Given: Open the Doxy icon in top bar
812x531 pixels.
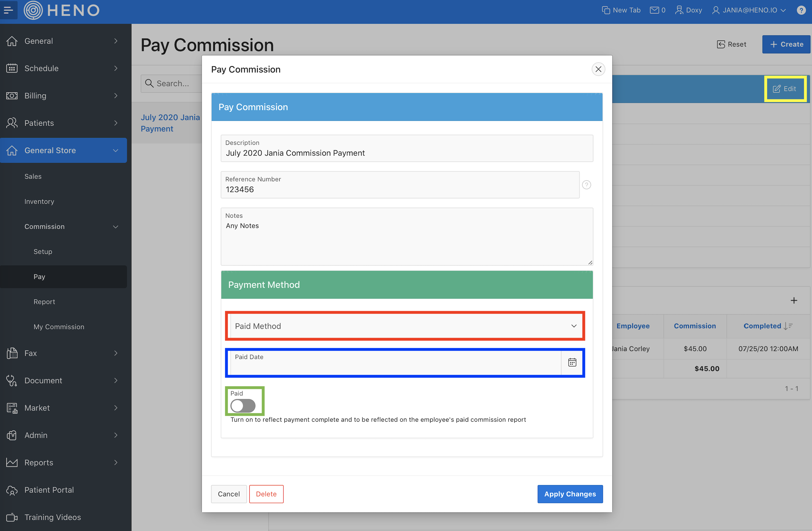Looking at the screenshot, I should point(679,10).
